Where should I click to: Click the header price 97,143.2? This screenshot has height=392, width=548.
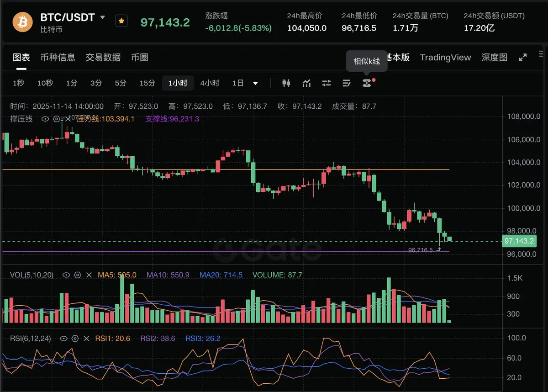[165, 22]
